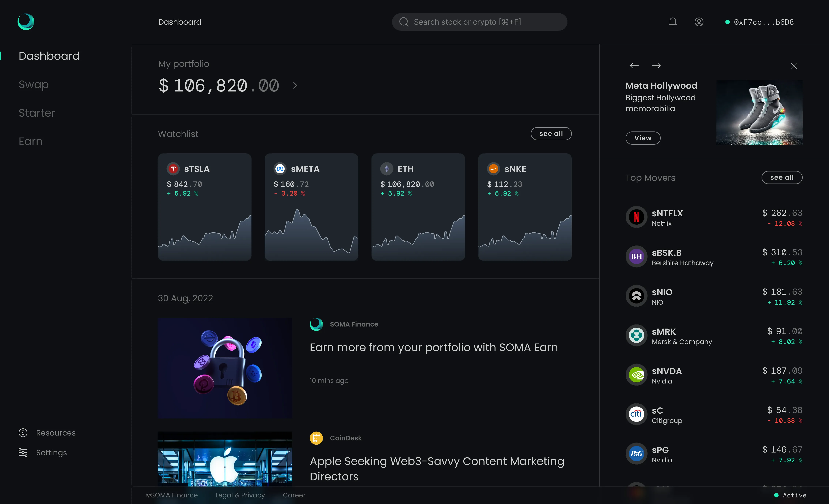Open the Meta Hollywood sneaker image

tap(759, 112)
